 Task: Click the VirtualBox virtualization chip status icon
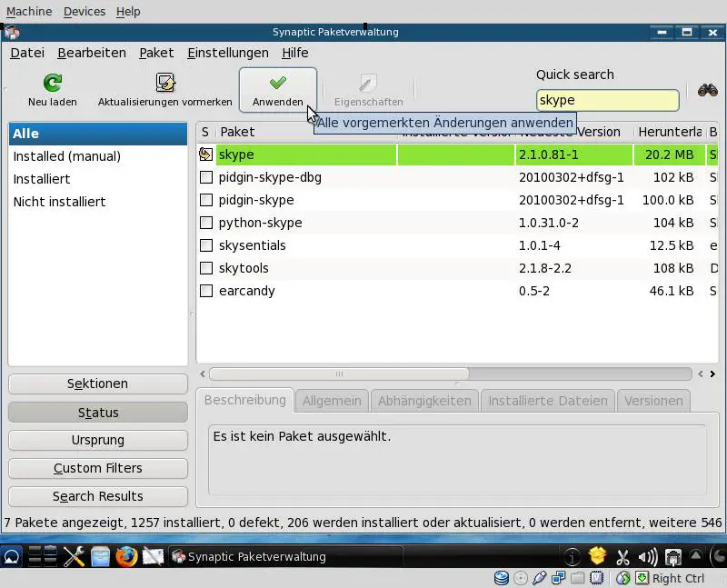[x=596, y=578]
